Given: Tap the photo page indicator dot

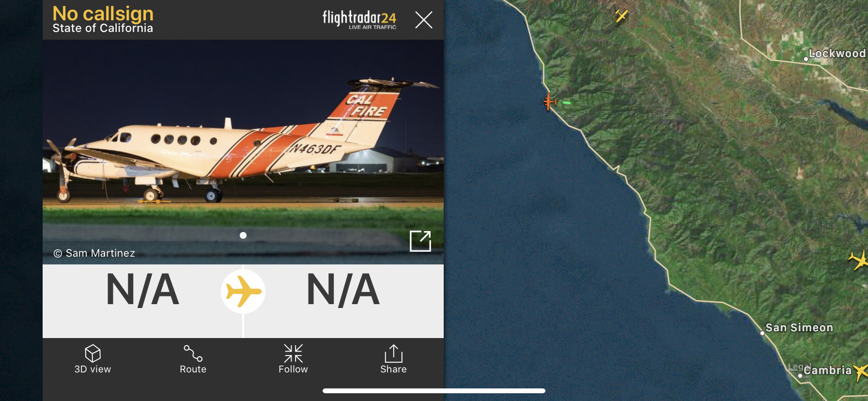Looking at the screenshot, I should (243, 235).
